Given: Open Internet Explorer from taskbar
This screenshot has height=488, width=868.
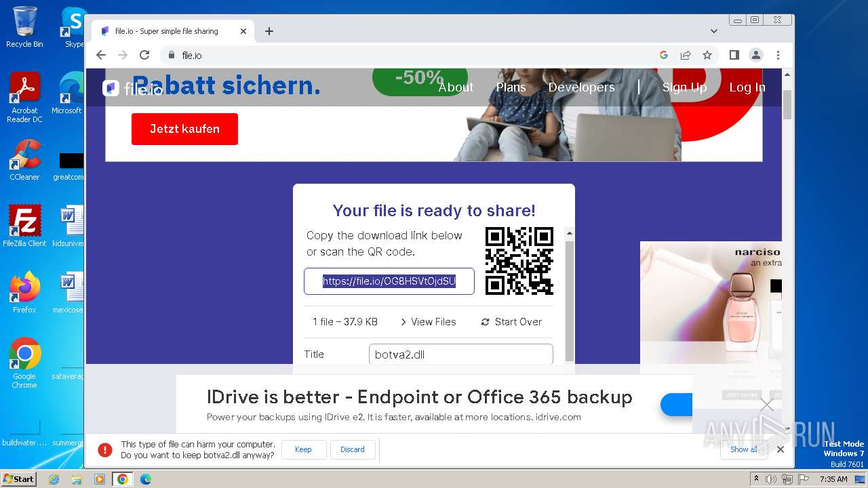Looking at the screenshot, I should [x=54, y=479].
